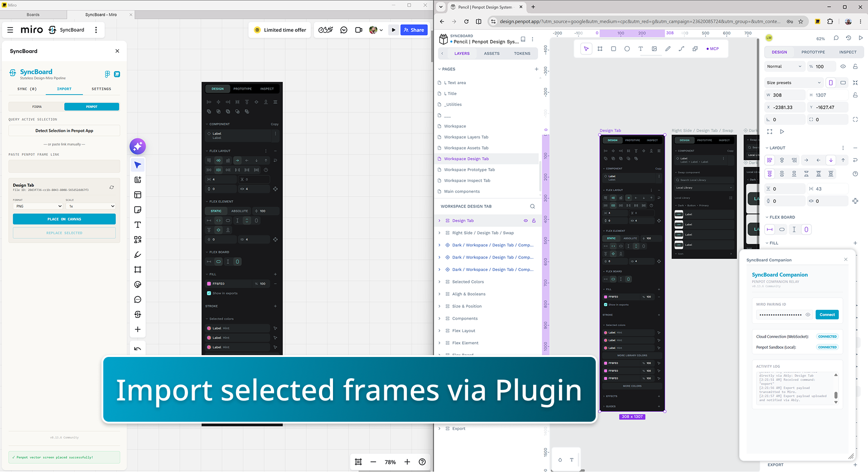Viewport: 868px width, 472px height.
Task: Open the Miro main hamburger menu
Action: coord(10,30)
